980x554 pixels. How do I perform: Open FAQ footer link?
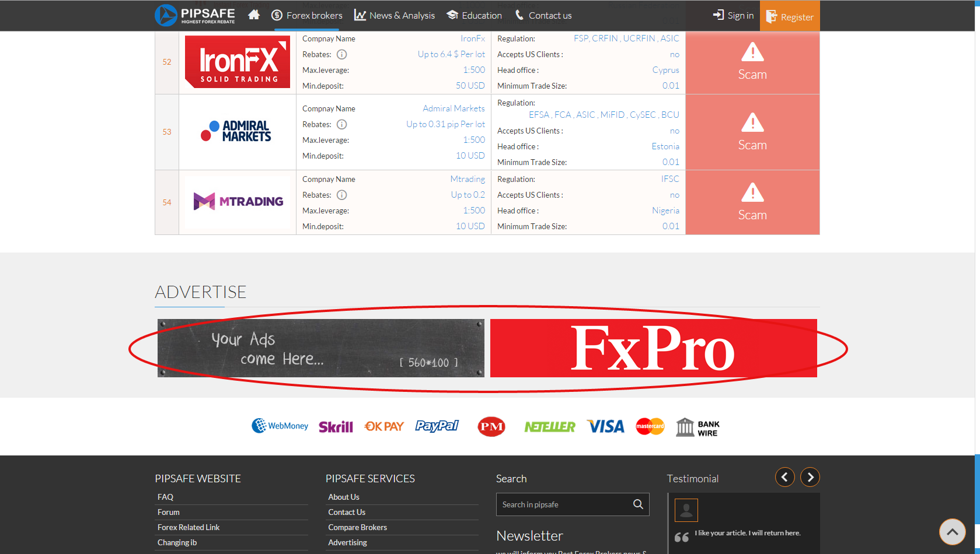pos(165,497)
